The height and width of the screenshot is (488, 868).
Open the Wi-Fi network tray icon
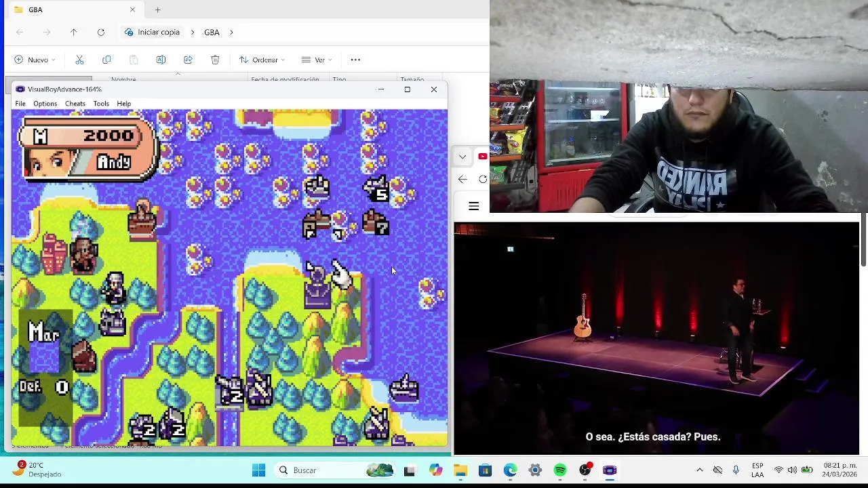tap(778, 470)
